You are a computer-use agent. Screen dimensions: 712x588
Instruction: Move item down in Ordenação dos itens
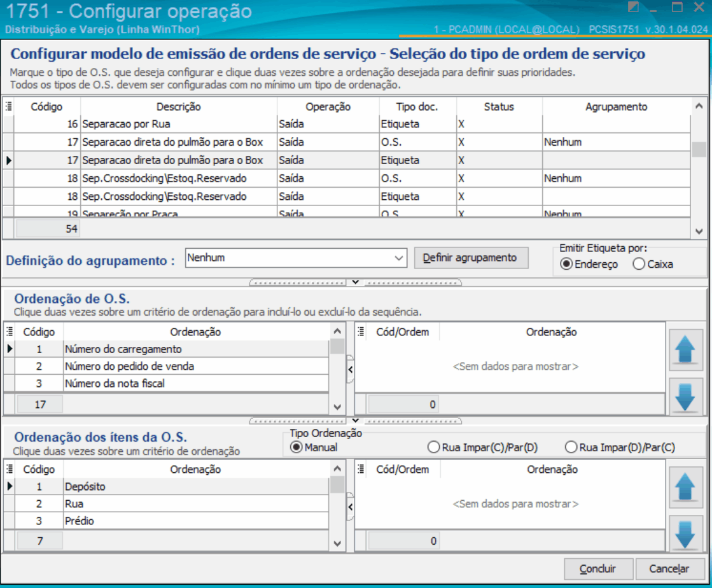pos(685,533)
